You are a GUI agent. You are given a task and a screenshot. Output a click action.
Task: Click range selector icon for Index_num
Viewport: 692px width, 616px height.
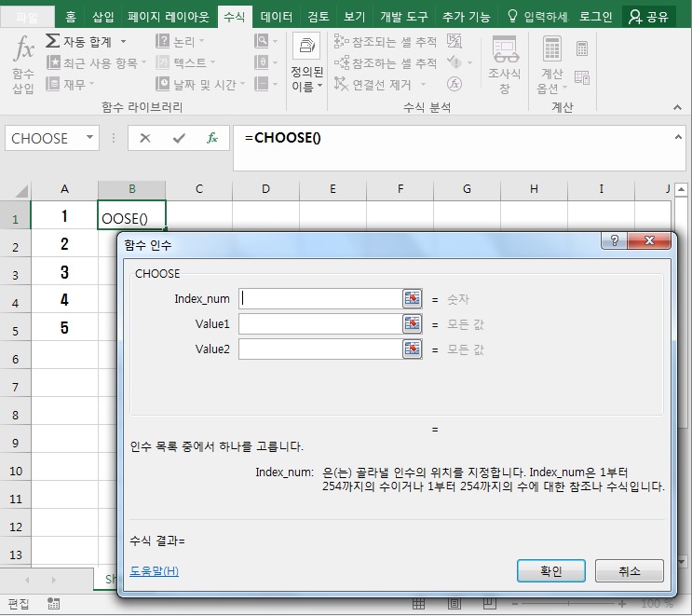(x=413, y=299)
